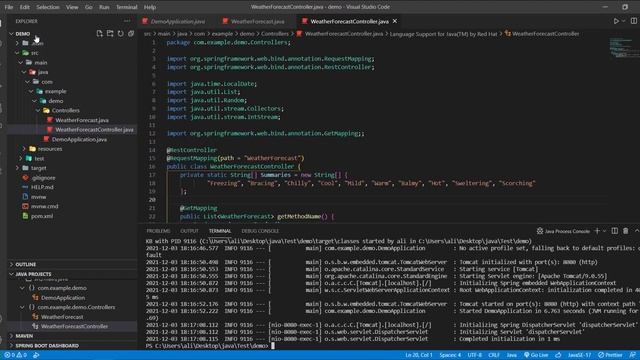Click the CRLF line ending indicator
Image resolution: width=640 pixels, height=360 pixels.
pos(494,355)
